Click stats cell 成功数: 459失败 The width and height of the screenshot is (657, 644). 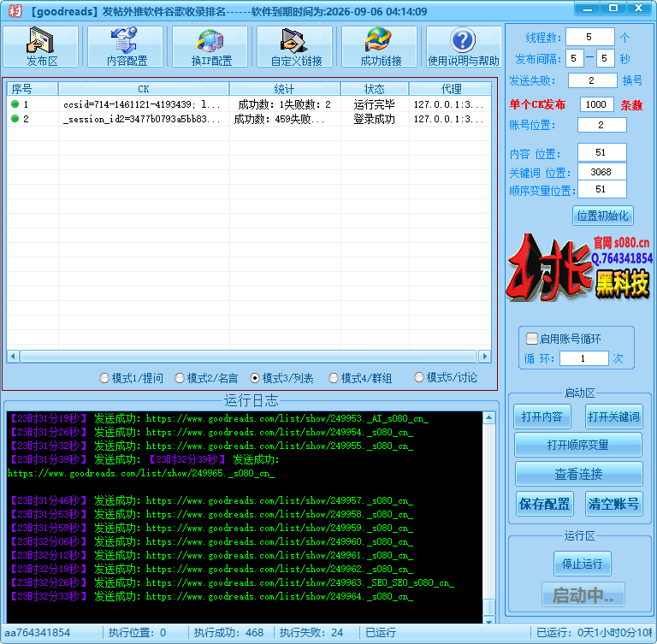(x=285, y=119)
